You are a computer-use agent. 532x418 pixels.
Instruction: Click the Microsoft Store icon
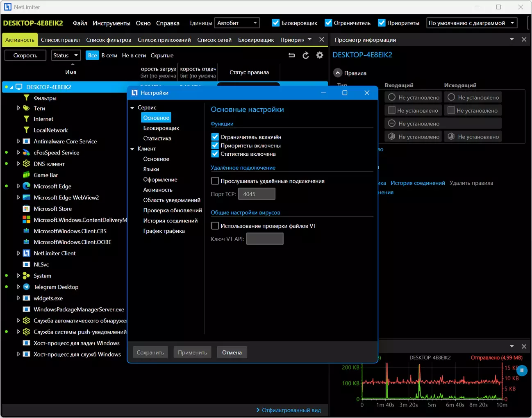[27, 209]
